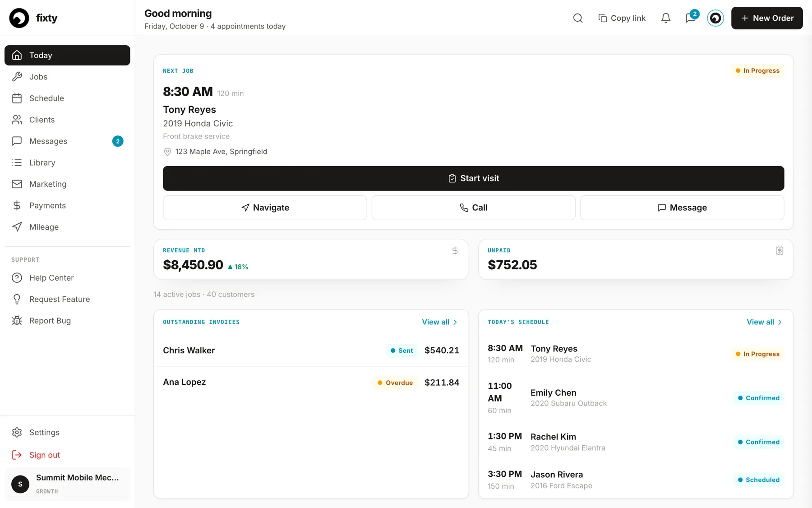Click the dollar icon in Revenue MTD card

455,251
